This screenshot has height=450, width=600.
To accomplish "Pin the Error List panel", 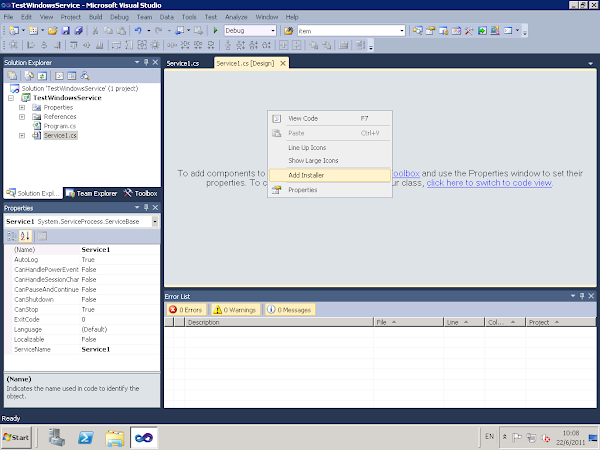I will coord(582,296).
